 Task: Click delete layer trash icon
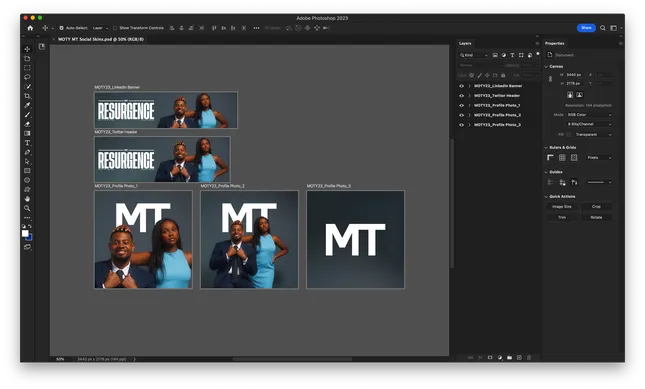(529, 358)
